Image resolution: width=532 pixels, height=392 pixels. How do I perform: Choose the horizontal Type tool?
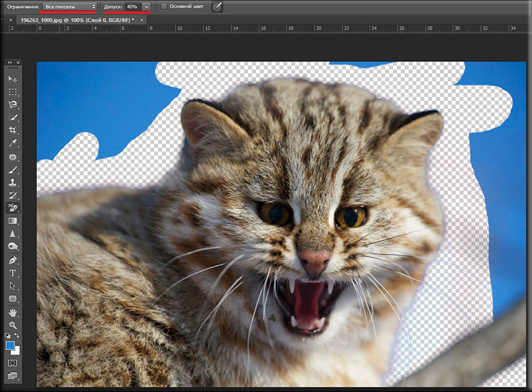point(13,273)
